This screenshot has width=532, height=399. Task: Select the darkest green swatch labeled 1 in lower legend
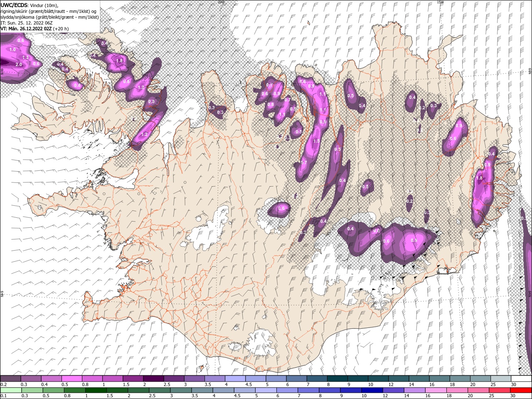pos(96,390)
